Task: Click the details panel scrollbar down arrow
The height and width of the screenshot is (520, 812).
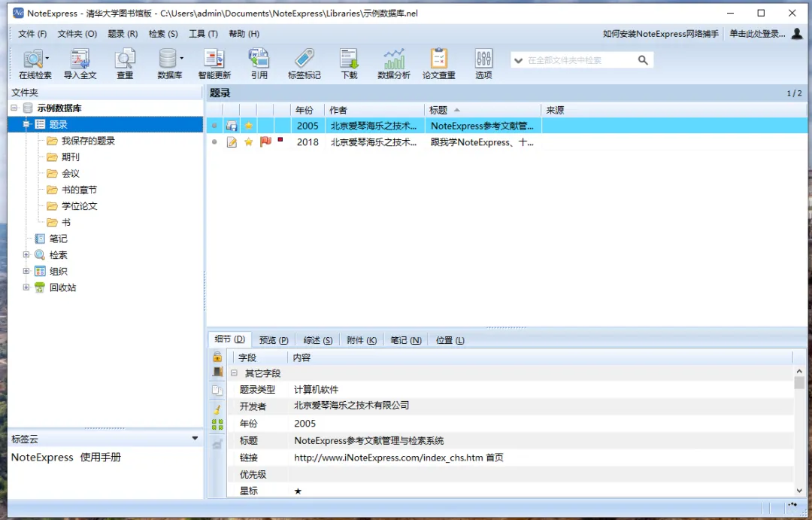Action: pos(799,490)
